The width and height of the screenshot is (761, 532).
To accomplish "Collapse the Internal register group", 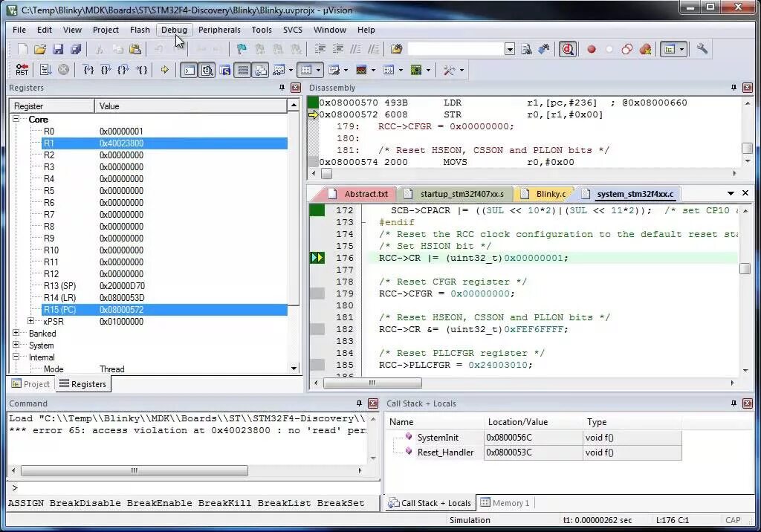I will pyautogui.click(x=16, y=357).
